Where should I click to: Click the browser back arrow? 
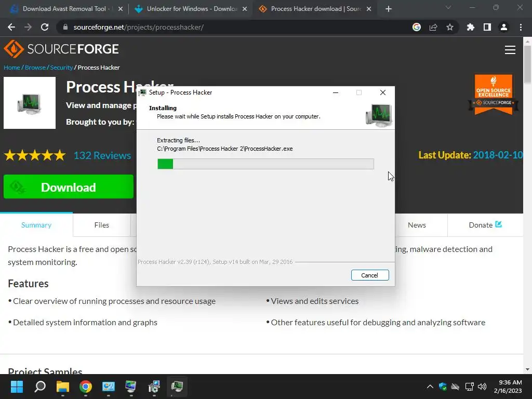point(11,27)
